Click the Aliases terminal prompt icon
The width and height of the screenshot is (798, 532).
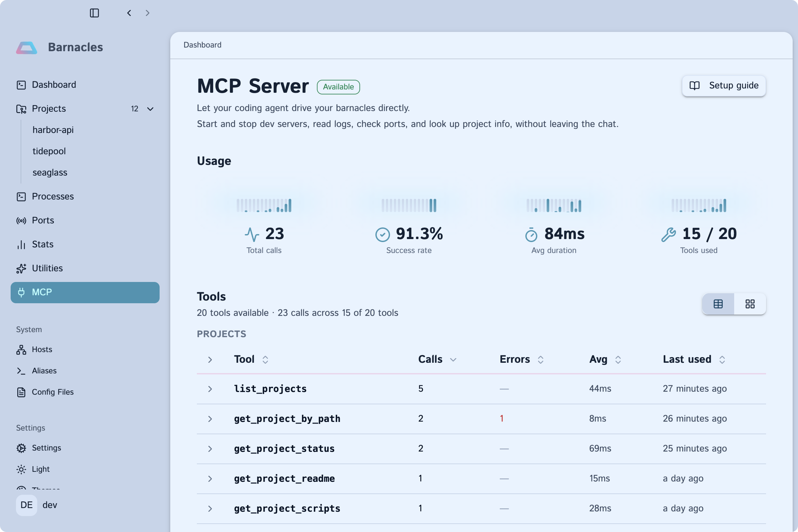point(21,371)
